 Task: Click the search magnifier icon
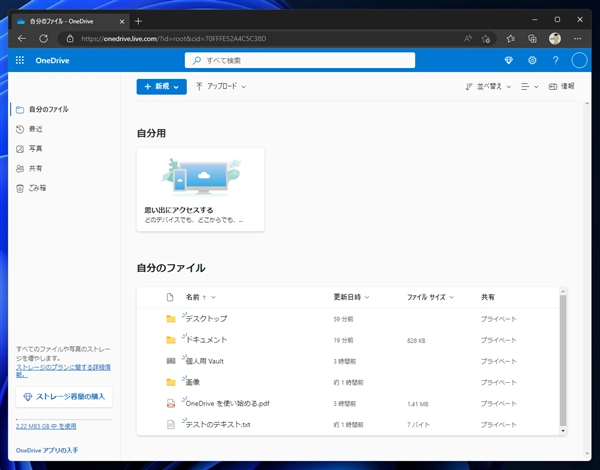197,60
